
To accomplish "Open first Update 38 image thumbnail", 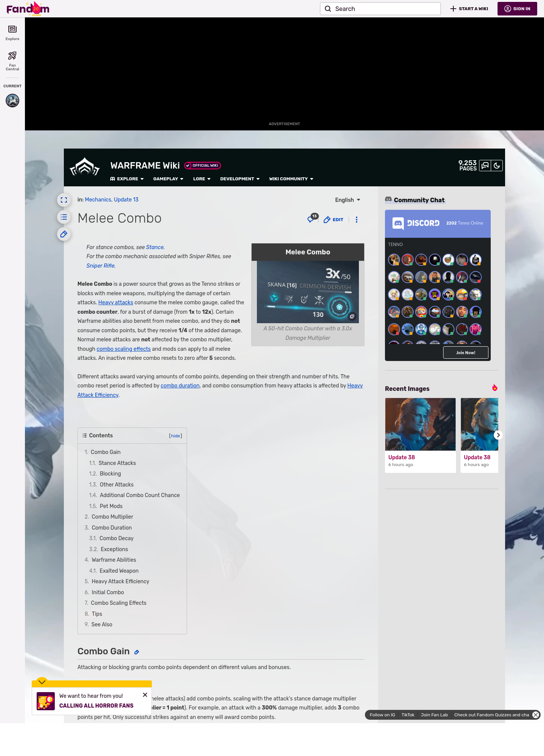I will (420, 424).
